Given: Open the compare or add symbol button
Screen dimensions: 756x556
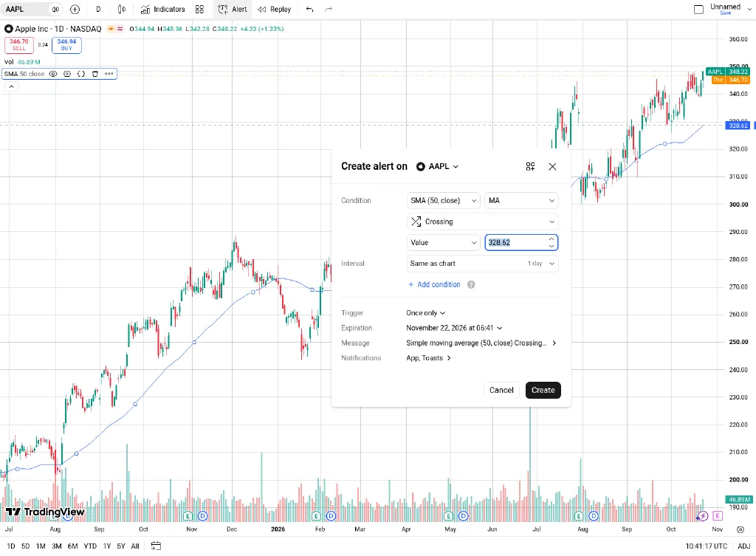Looking at the screenshot, I should tap(75, 9).
